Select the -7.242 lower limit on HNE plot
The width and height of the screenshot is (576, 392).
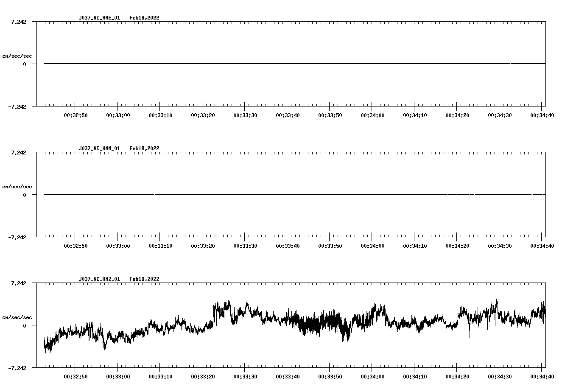tap(17, 106)
